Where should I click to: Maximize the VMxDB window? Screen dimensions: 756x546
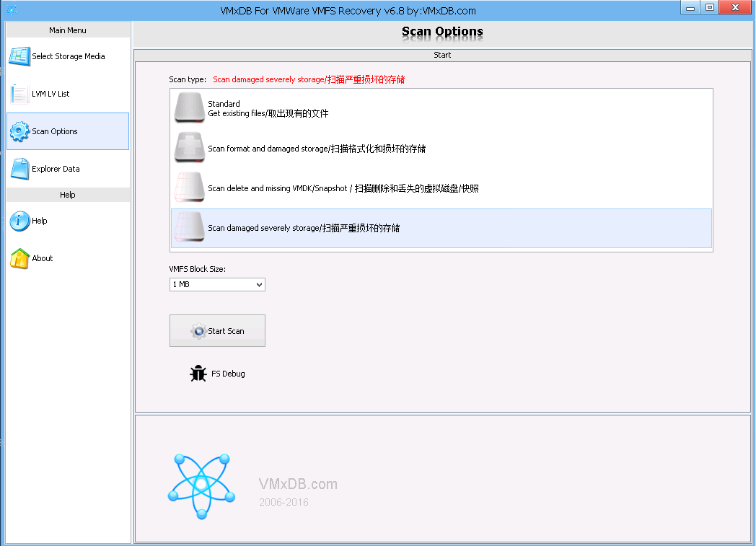point(709,8)
